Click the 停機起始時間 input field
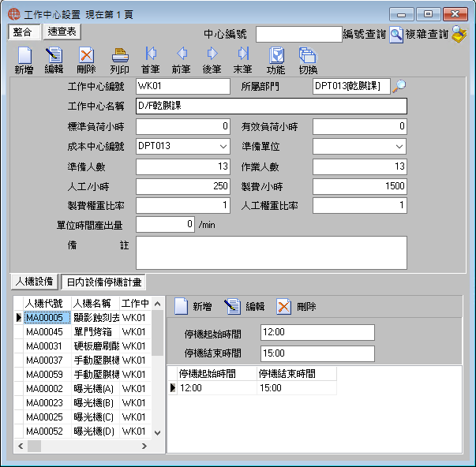This screenshot has height=467, width=476. (317, 333)
